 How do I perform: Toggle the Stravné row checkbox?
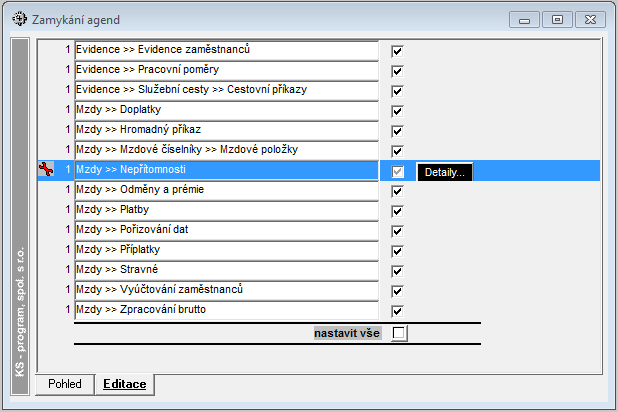point(397,271)
